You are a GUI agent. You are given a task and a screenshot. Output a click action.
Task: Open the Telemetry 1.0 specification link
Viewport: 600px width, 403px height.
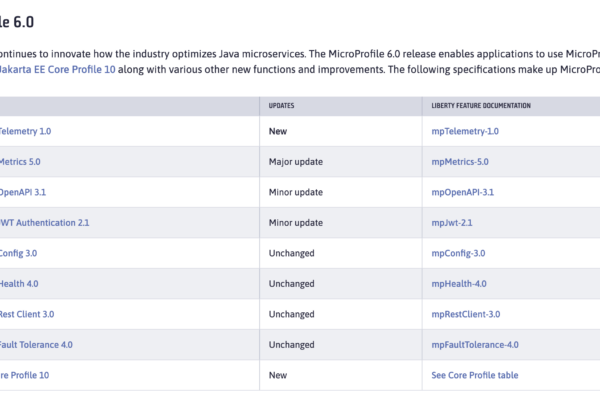(25, 131)
